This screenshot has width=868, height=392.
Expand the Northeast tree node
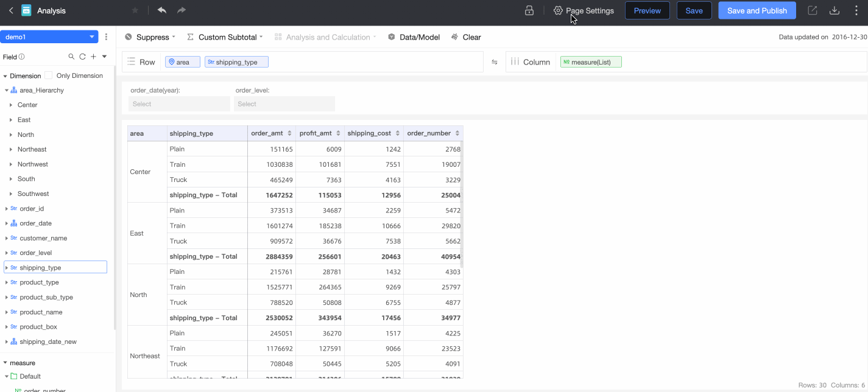pos(11,150)
